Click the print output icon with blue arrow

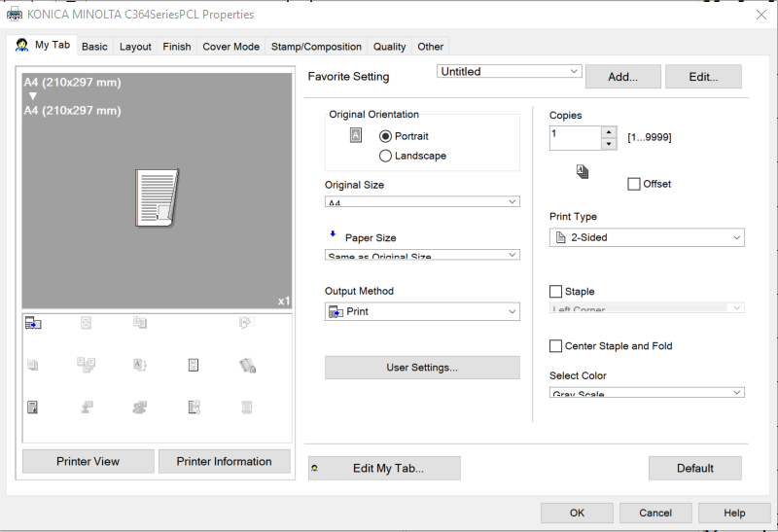(33, 323)
